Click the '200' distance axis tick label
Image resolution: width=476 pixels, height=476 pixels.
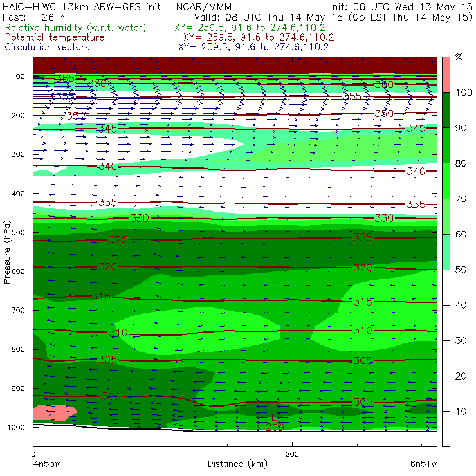click(x=292, y=454)
